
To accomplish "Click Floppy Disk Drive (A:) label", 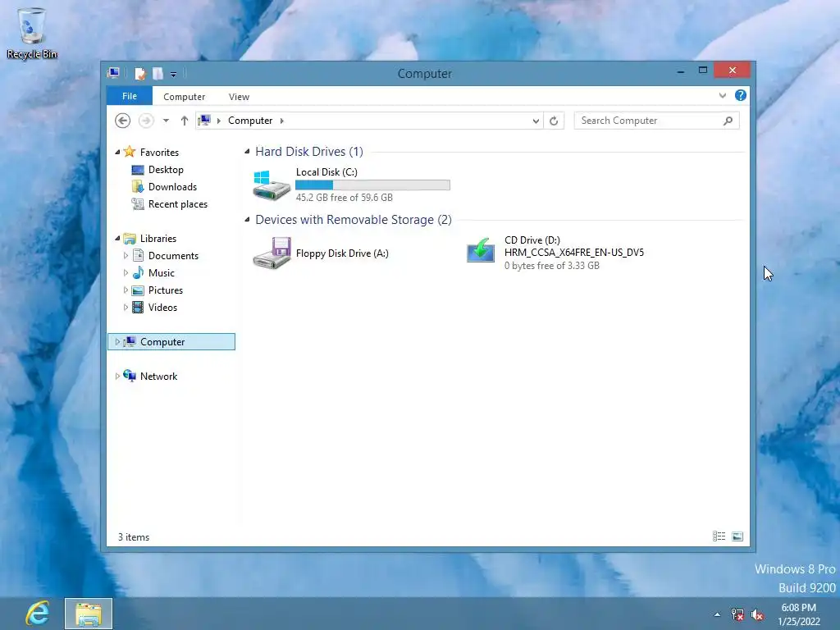I will point(342,253).
